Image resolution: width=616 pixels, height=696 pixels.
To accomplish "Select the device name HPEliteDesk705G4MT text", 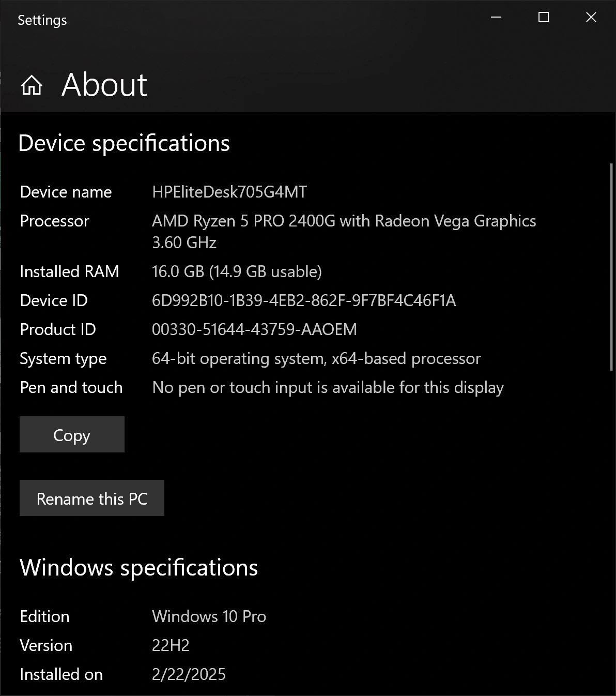I will 229,192.
